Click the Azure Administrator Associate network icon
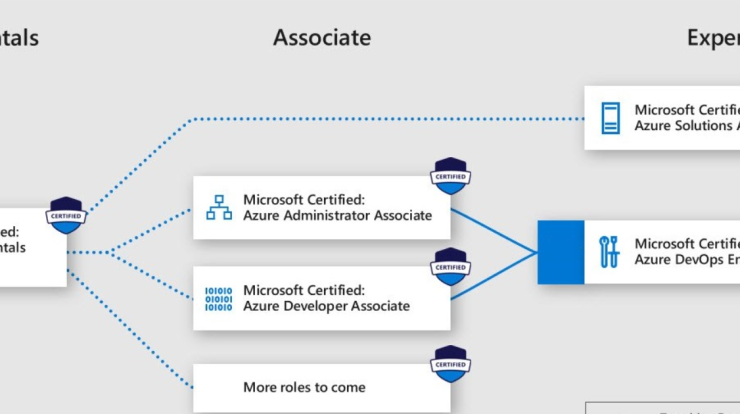The height and width of the screenshot is (414, 740). click(x=219, y=208)
